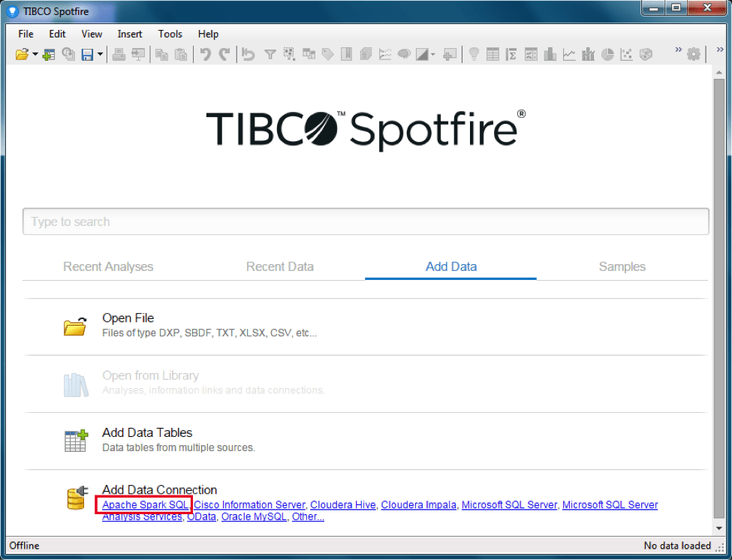Click the Bar Chart toolbar icon
This screenshot has width=732, height=560.
tap(550, 55)
